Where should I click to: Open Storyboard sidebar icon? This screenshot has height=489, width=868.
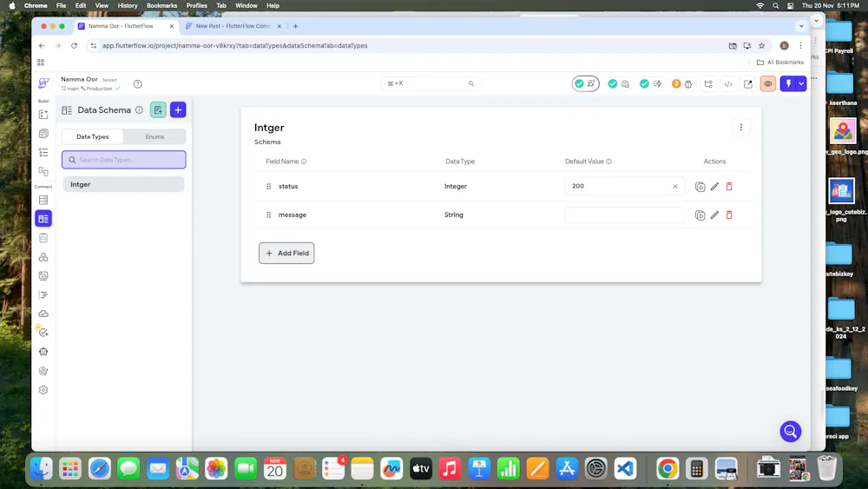pyautogui.click(x=43, y=171)
